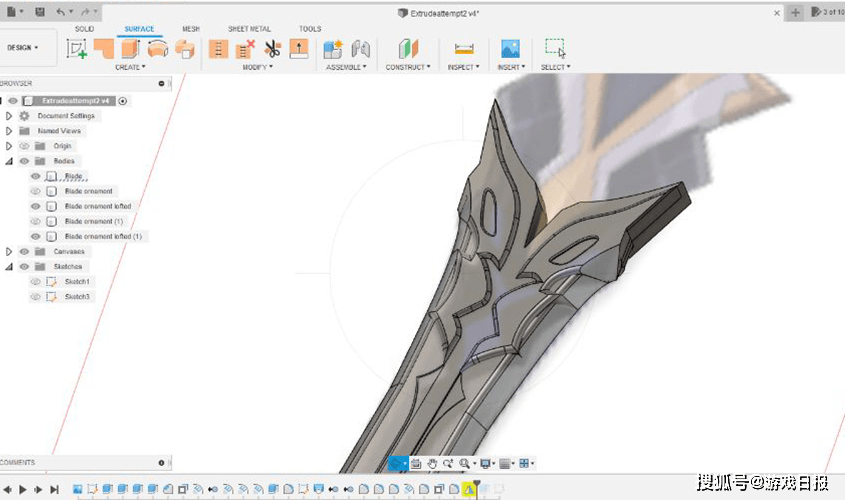Screen dimensions: 845x500
Task: Open the MODIFY menu
Action: click(x=258, y=67)
